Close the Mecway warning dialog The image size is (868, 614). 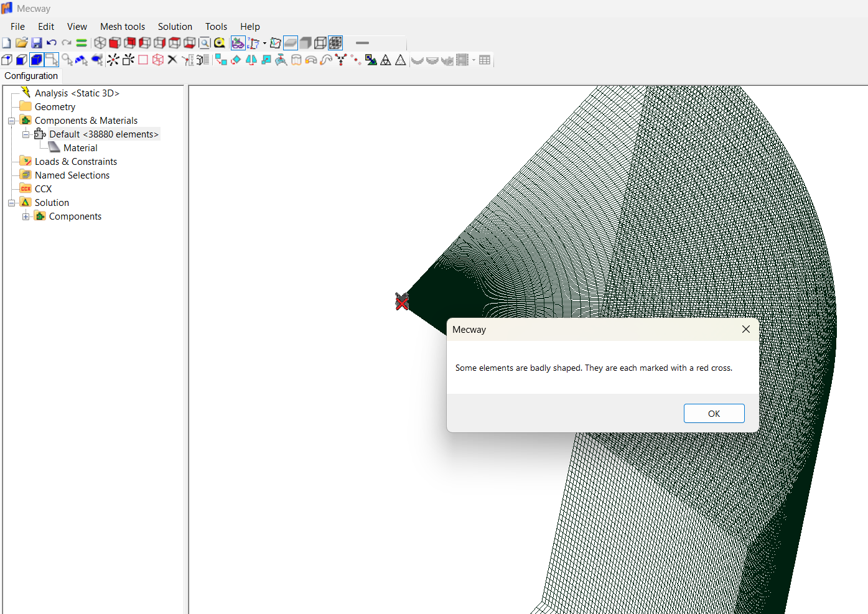[x=746, y=329]
